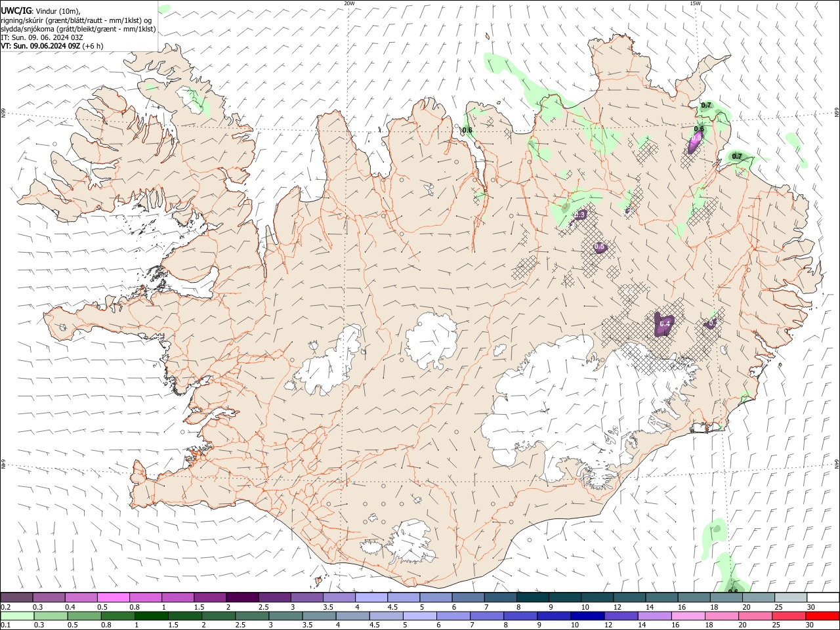Viewport: 840px width, 630px height.
Task: Click the 'rigning/skúrir (grænt/blátt/rautt' legend description line
Action: [x=76, y=20]
